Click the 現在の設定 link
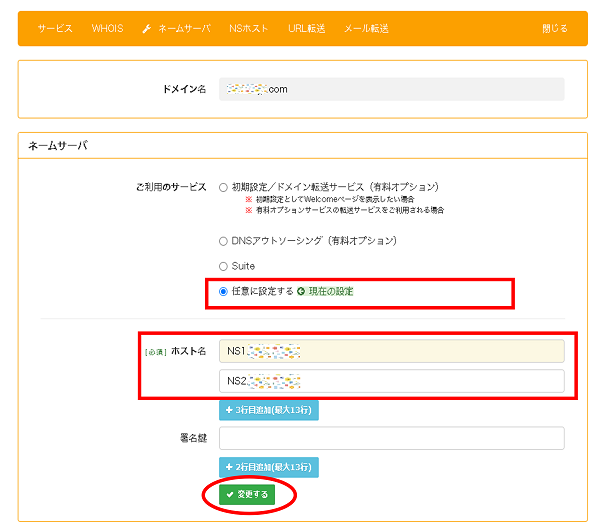600x528 pixels. (330, 292)
